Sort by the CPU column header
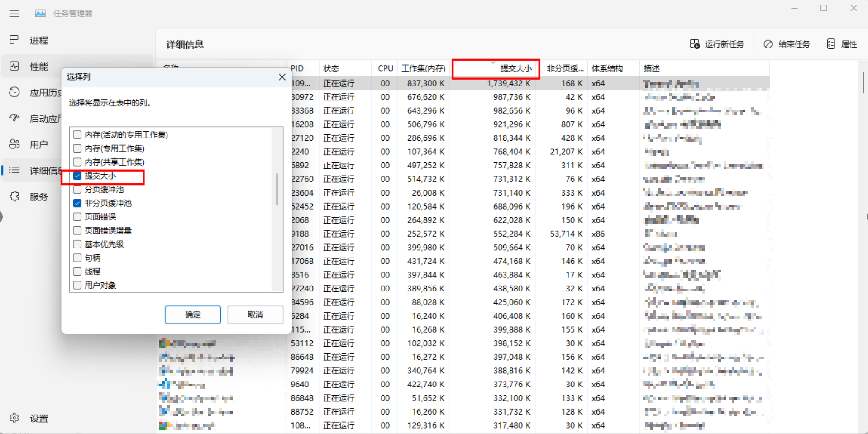 (385, 68)
